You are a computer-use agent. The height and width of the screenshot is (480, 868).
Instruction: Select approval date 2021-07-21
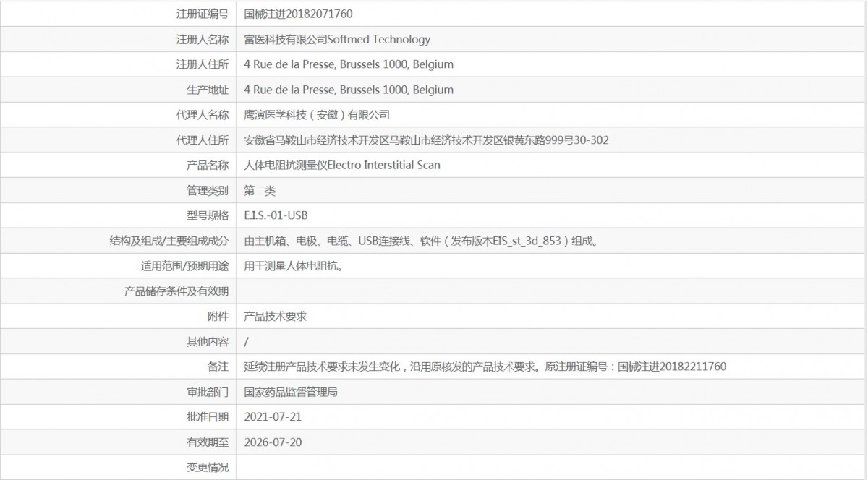273,417
